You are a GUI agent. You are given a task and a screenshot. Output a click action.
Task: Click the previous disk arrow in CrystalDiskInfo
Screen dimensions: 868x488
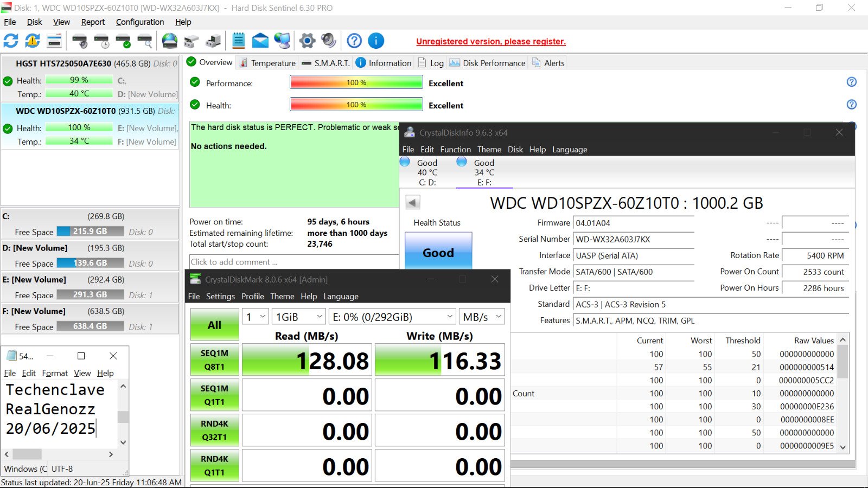pos(413,203)
